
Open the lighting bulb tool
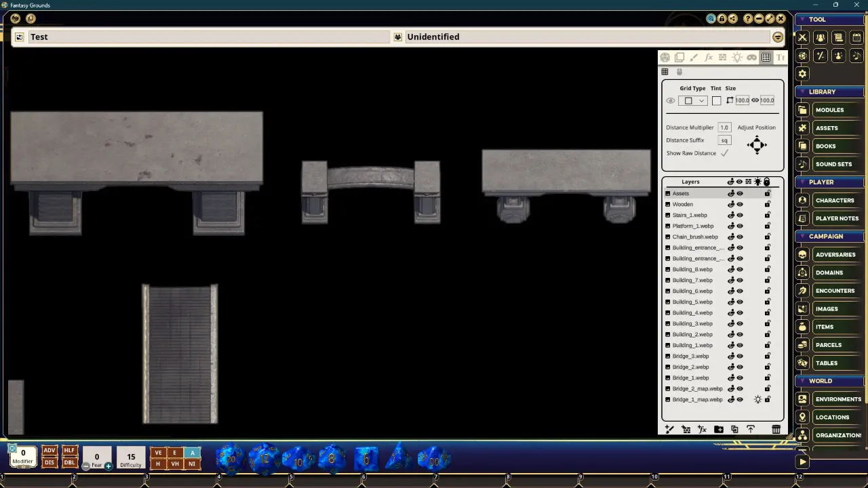click(x=737, y=58)
